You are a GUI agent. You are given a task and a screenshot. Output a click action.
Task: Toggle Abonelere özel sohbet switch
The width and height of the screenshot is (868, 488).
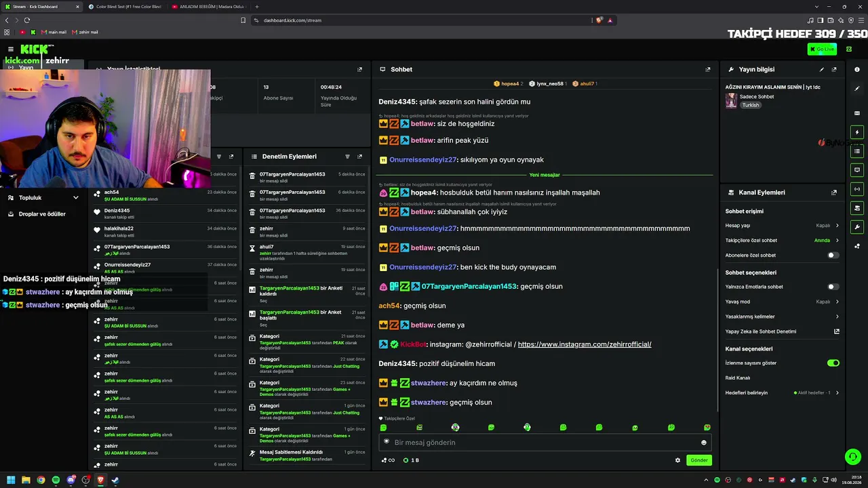click(833, 256)
